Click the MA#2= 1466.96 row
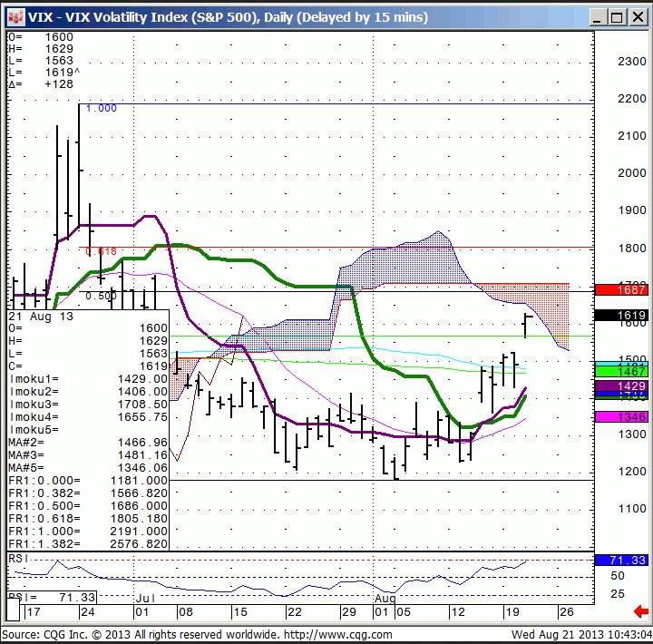This screenshot has height=644, width=653. click(x=88, y=443)
